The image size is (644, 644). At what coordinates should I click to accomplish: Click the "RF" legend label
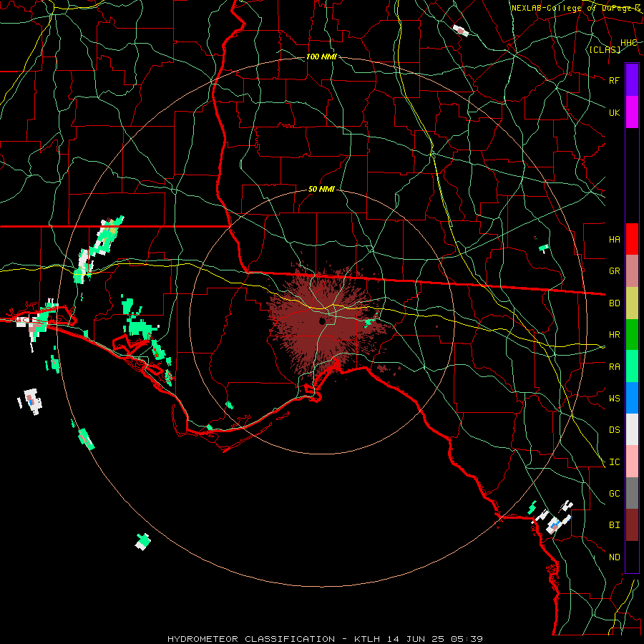[x=614, y=80]
